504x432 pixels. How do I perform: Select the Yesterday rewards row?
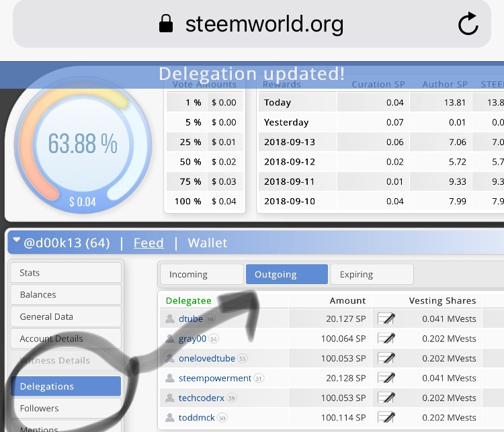pyautogui.click(x=381, y=122)
